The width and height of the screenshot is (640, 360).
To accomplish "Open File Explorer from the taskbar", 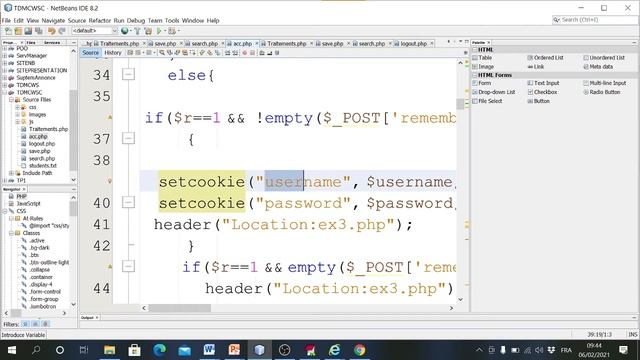I will tap(109, 350).
